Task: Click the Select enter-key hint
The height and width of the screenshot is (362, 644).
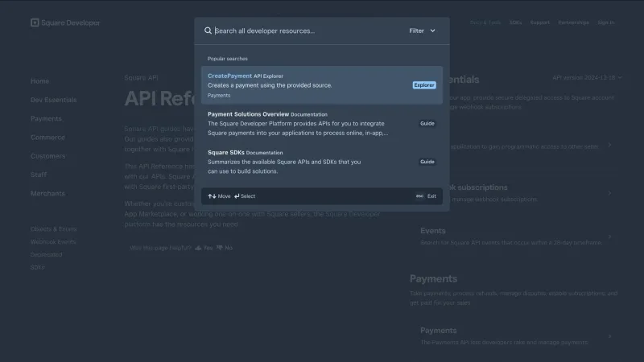Action: click(x=245, y=196)
